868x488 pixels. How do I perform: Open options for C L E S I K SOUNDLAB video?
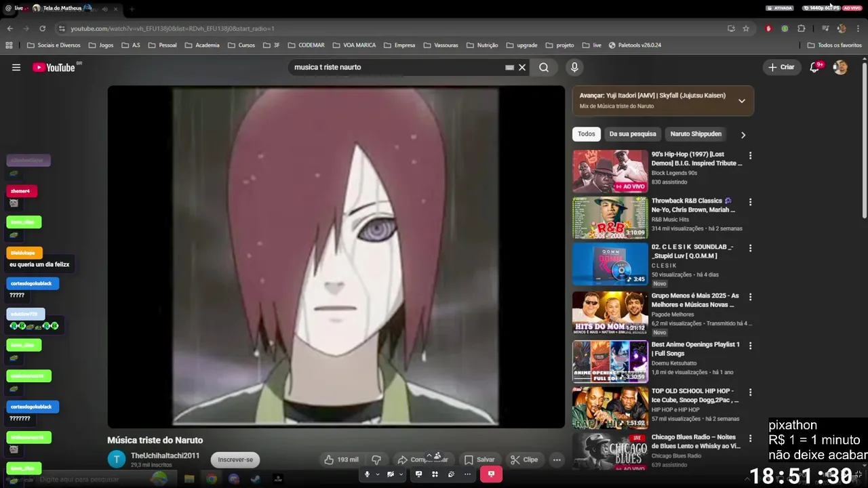tap(750, 248)
